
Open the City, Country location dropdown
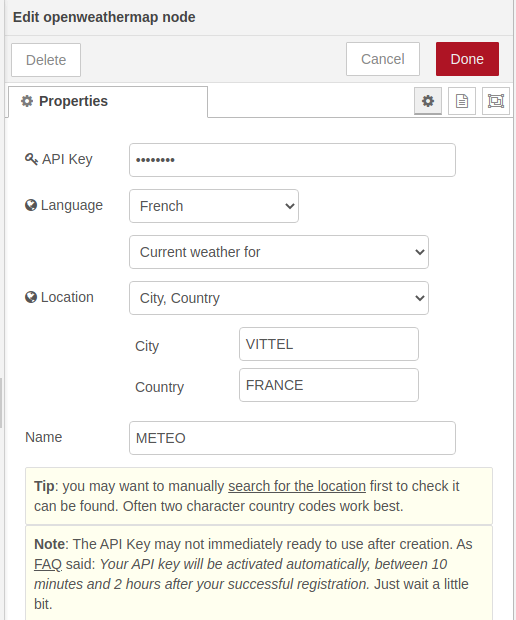tap(279, 298)
